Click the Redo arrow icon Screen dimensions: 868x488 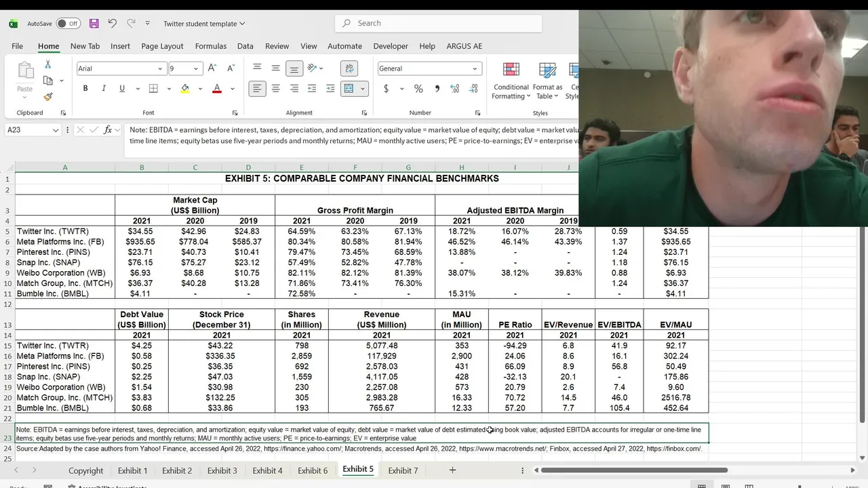click(131, 23)
